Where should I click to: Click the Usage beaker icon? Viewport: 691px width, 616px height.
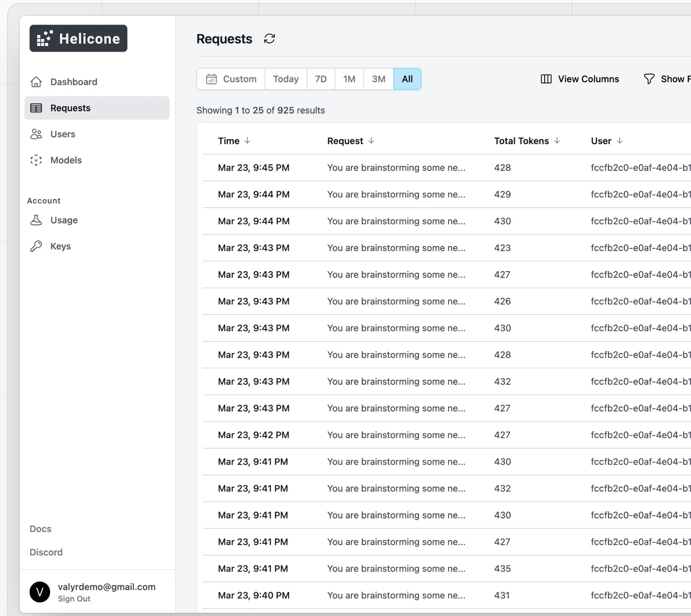coord(36,220)
